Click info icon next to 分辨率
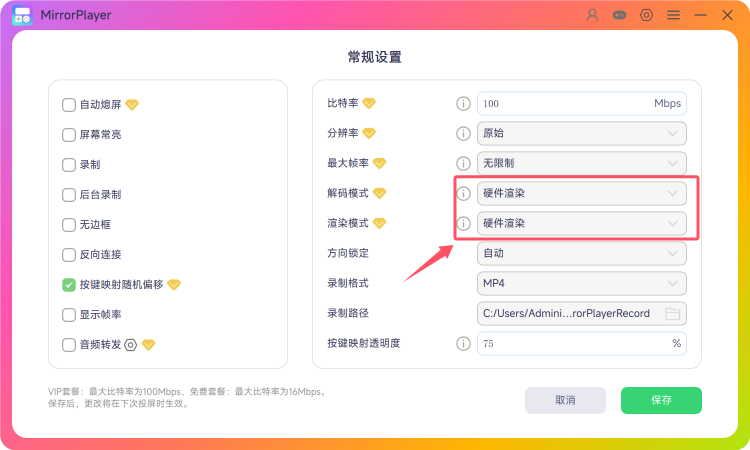The height and width of the screenshot is (450, 750). 463,133
